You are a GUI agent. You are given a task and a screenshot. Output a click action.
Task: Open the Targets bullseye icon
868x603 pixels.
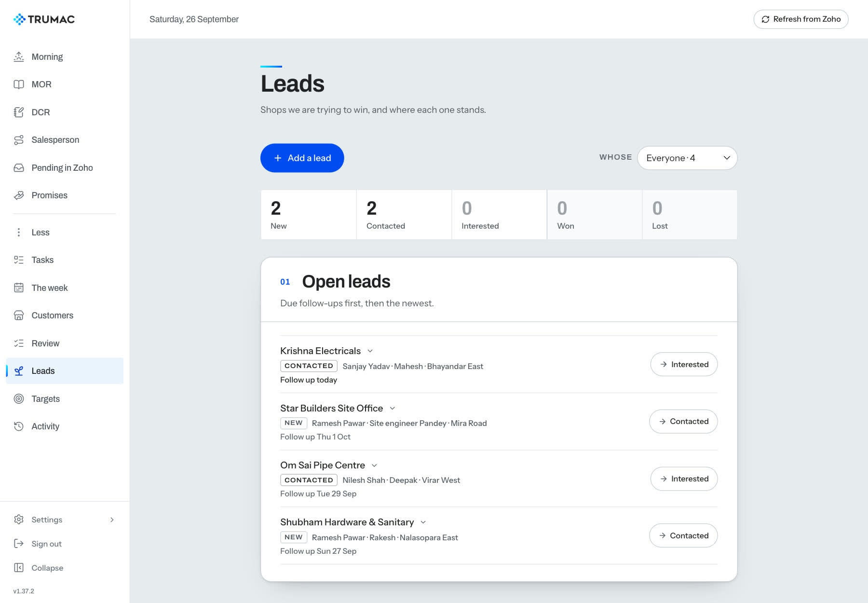pos(19,399)
